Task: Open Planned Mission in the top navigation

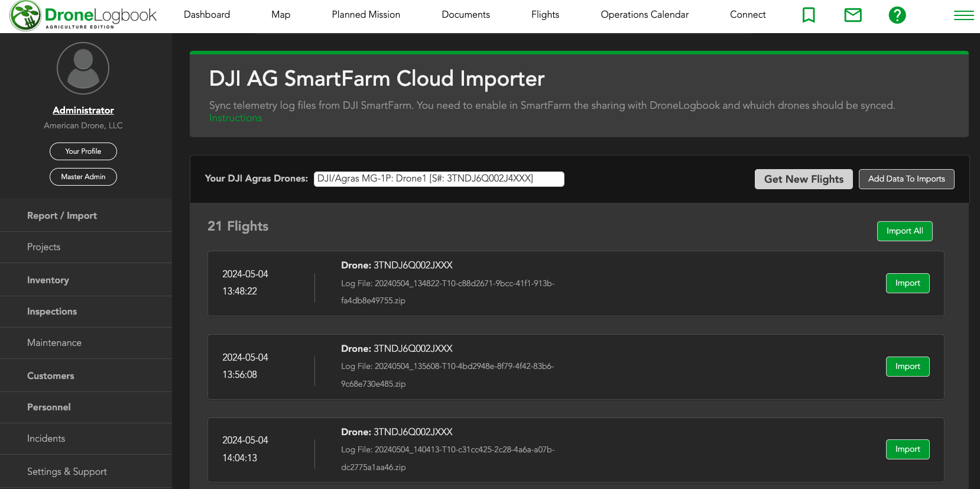Action: point(366,15)
